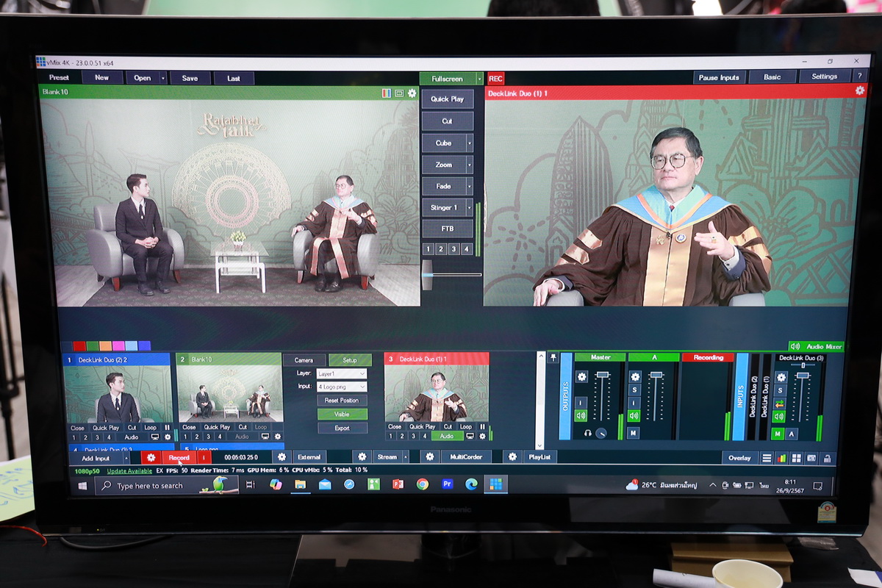Open the Layer dropdown showing Layer1

click(341, 374)
